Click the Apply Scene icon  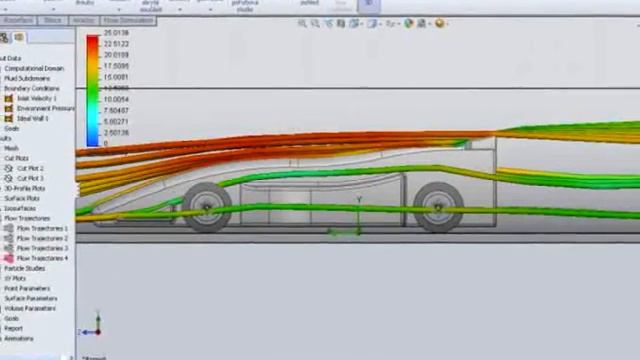click(x=422, y=24)
